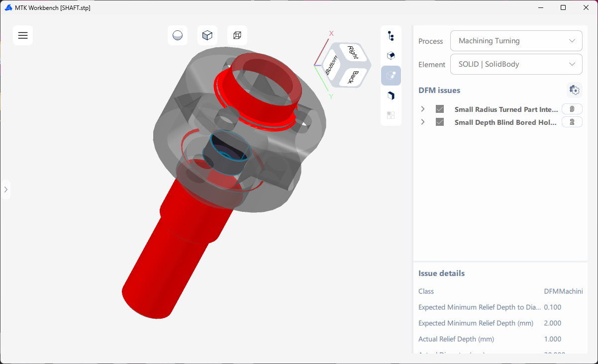The height and width of the screenshot is (364, 598).
Task: Open the dark-sided cube panel icon
Action: [x=391, y=95]
